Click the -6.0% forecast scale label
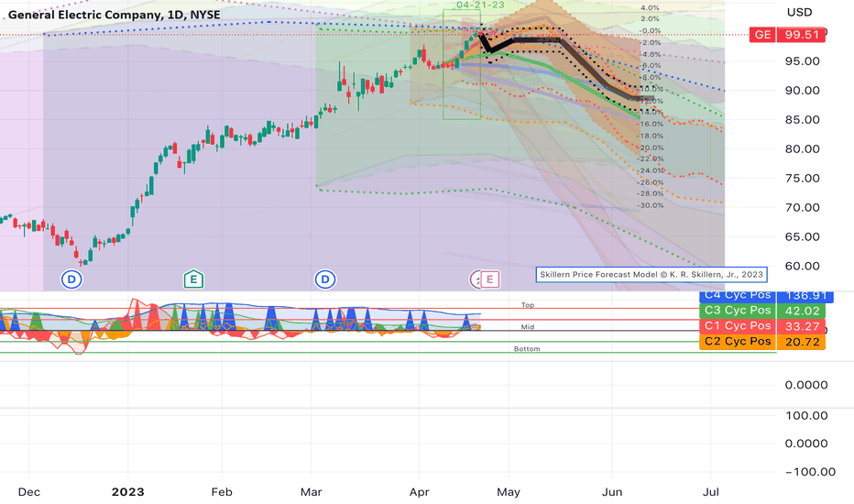Viewport: 854px width, 504px height. click(650, 65)
